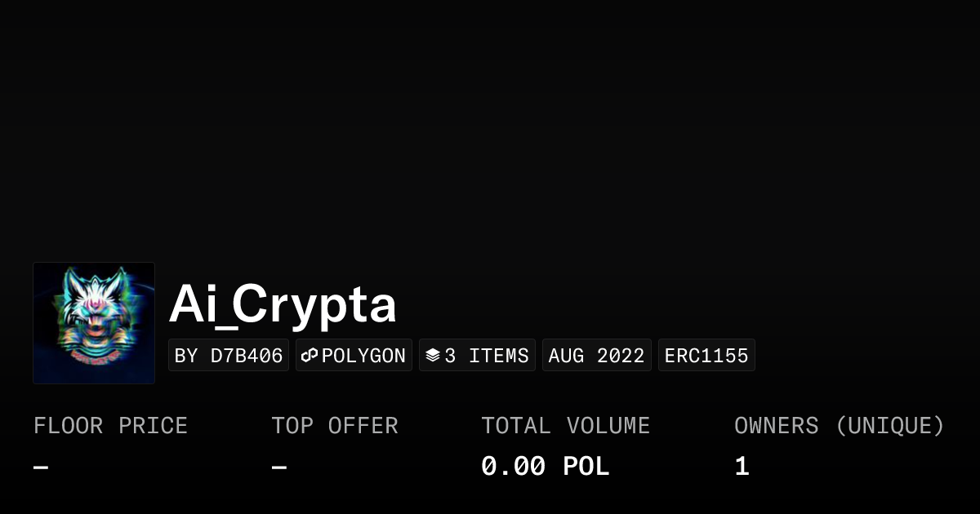Select the stacked-layers icon beside 3 ITEMS

433,355
